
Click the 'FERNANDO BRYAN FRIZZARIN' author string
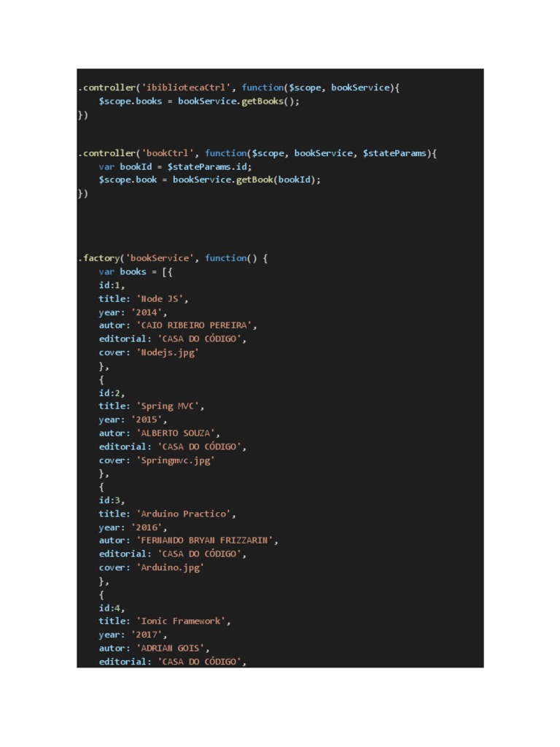coord(208,541)
